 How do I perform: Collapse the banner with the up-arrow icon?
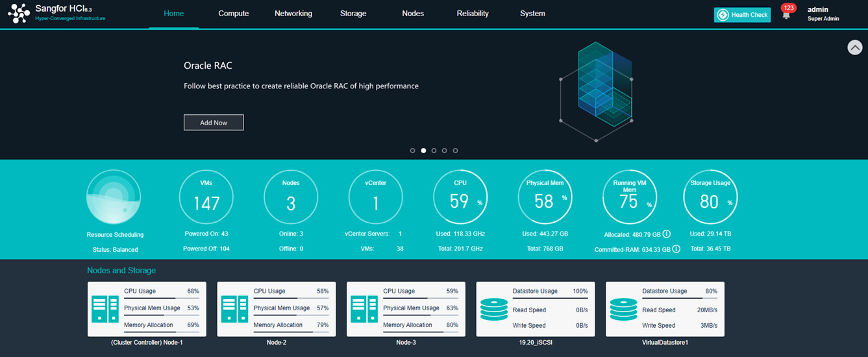pyautogui.click(x=855, y=47)
